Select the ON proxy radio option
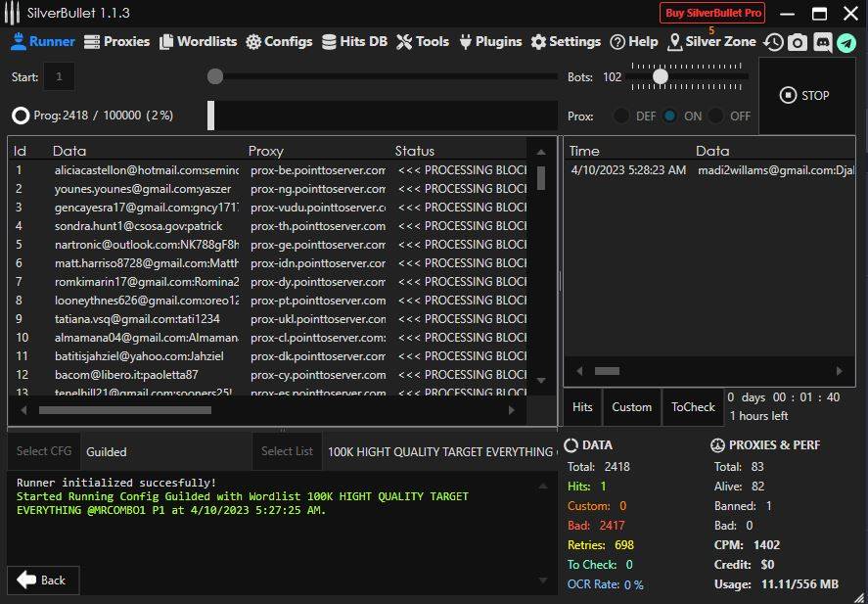The height and width of the screenshot is (604, 868). click(669, 116)
